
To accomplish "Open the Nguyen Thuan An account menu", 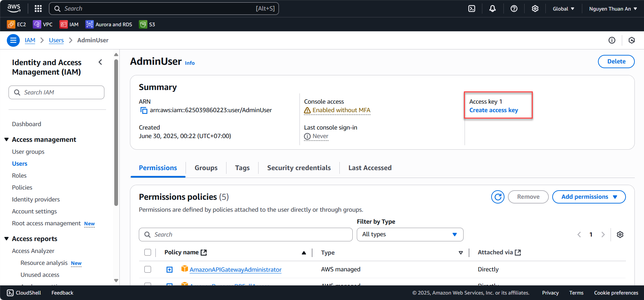I will tap(613, 9).
